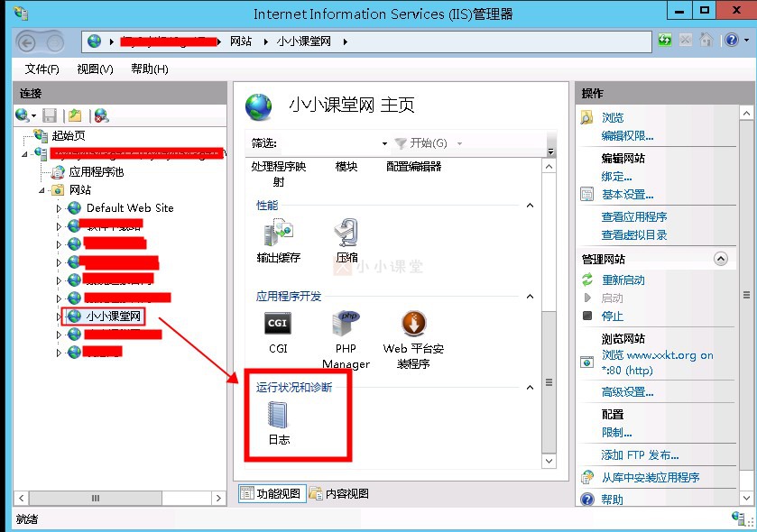Open the Web 平台安装程序 icon

click(x=413, y=340)
